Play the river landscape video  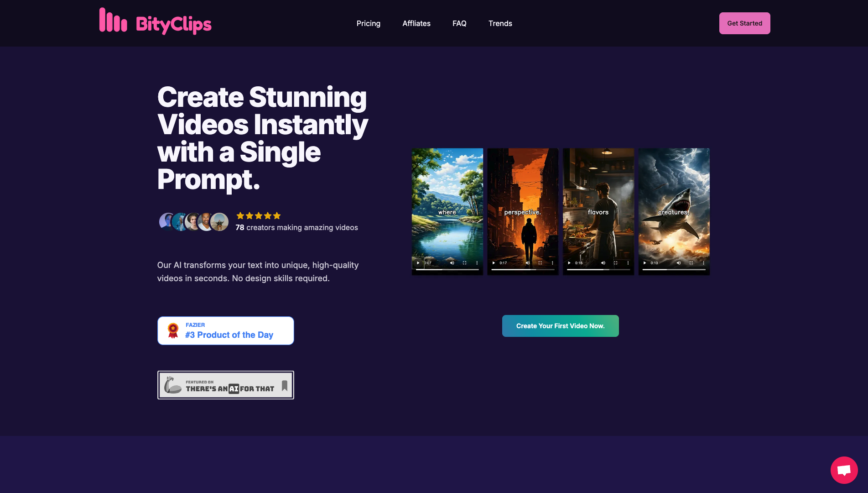(418, 263)
